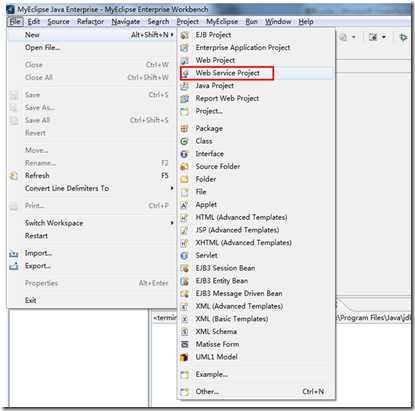Expand the Switch Workspace submenu
The image size is (415, 411).
coord(172,223)
